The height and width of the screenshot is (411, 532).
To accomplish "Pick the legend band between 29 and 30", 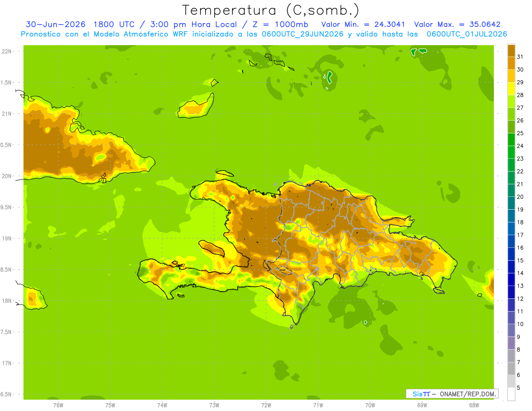I will 511,76.
